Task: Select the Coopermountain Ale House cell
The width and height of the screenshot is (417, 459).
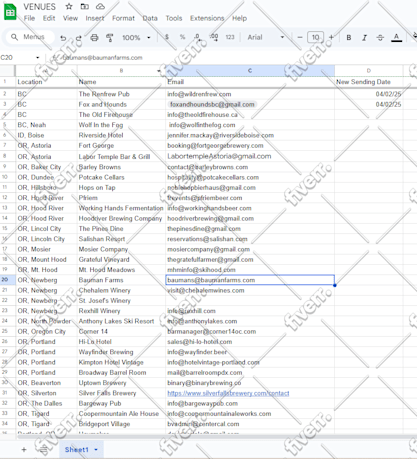Action: pos(121,414)
